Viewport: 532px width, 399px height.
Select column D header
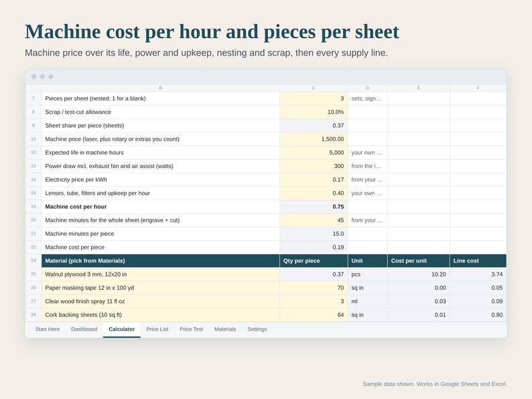tap(367, 88)
